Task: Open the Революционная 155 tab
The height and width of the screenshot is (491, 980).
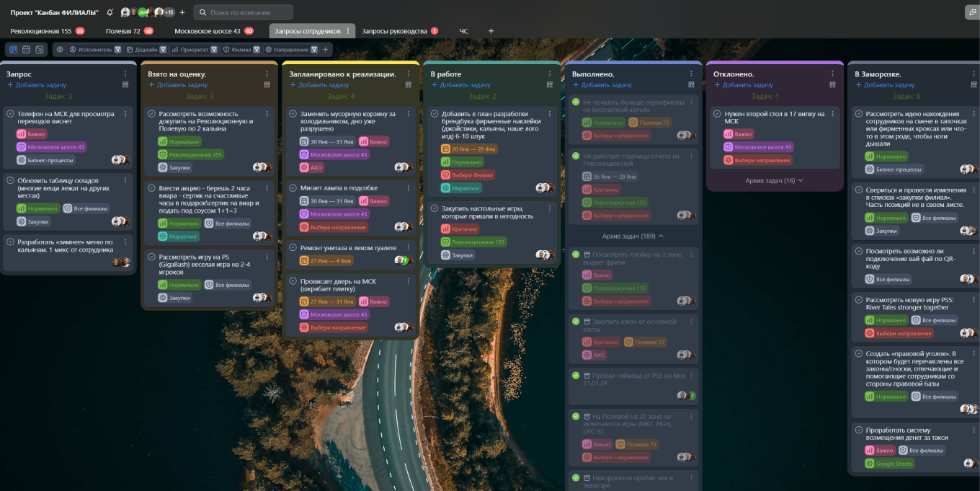Action: pyautogui.click(x=48, y=31)
